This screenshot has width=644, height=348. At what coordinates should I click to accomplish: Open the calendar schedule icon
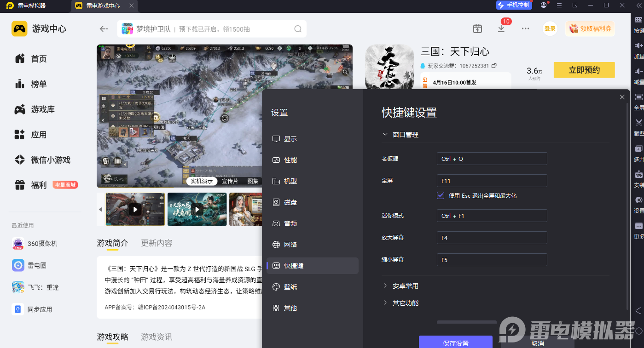[477, 29]
